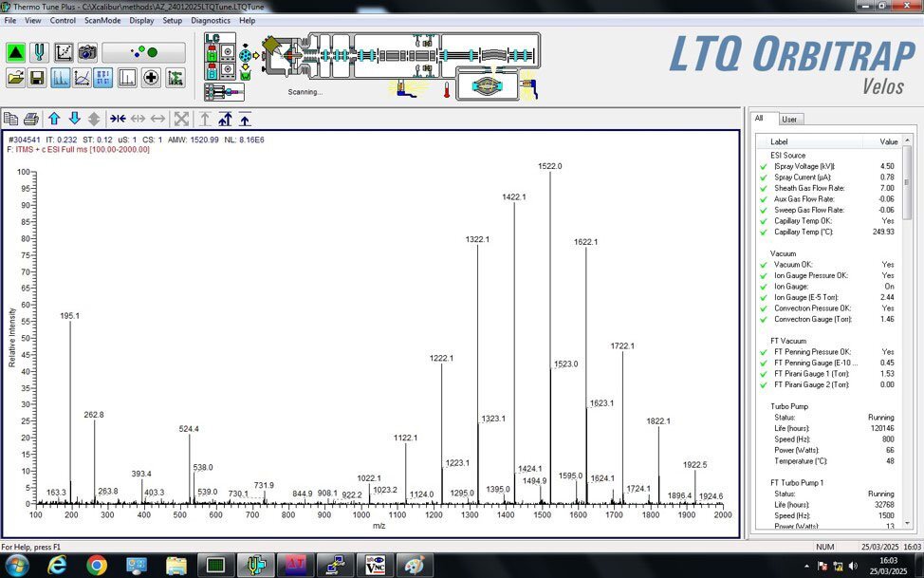Click the zoom in X-axis icon
Viewport: 924px width, 578px height.
118,120
